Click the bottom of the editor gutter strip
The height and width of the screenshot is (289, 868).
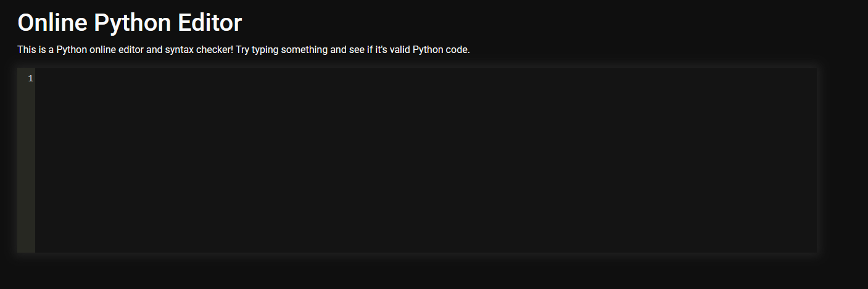[26, 245]
